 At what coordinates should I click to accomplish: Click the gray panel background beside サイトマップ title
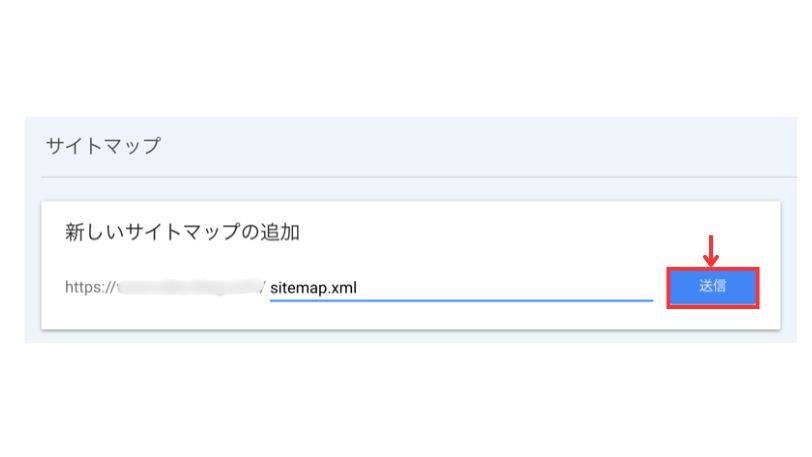(450, 146)
